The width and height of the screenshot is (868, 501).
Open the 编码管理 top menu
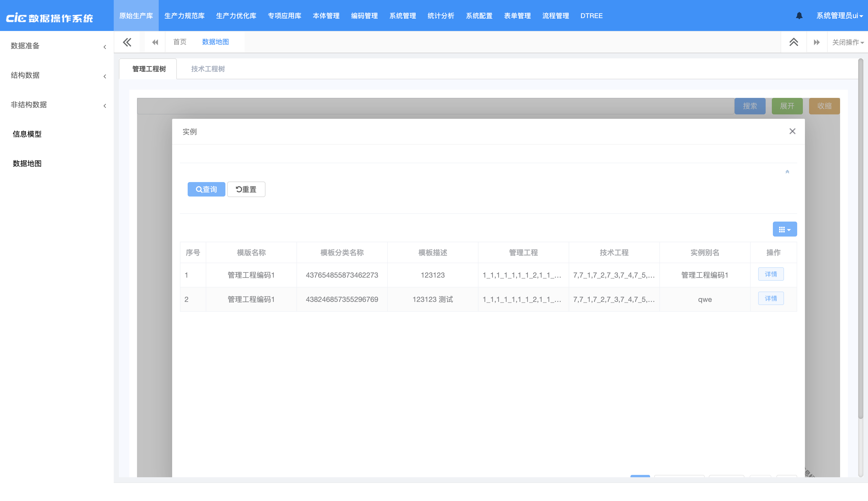(x=364, y=16)
